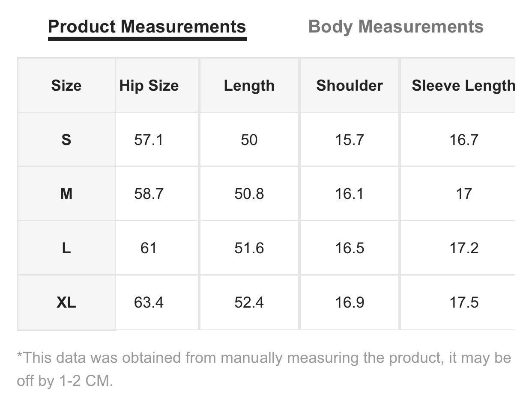Click the Sleeve Length column header

pyautogui.click(x=463, y=86)
